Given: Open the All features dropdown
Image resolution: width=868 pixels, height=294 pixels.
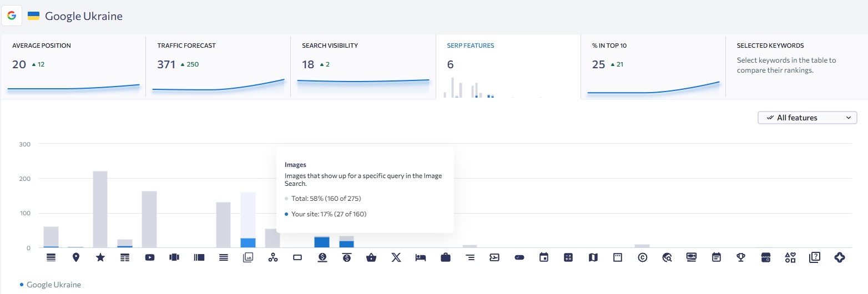Looking at the screenshot, I should [x=807, y=118].
